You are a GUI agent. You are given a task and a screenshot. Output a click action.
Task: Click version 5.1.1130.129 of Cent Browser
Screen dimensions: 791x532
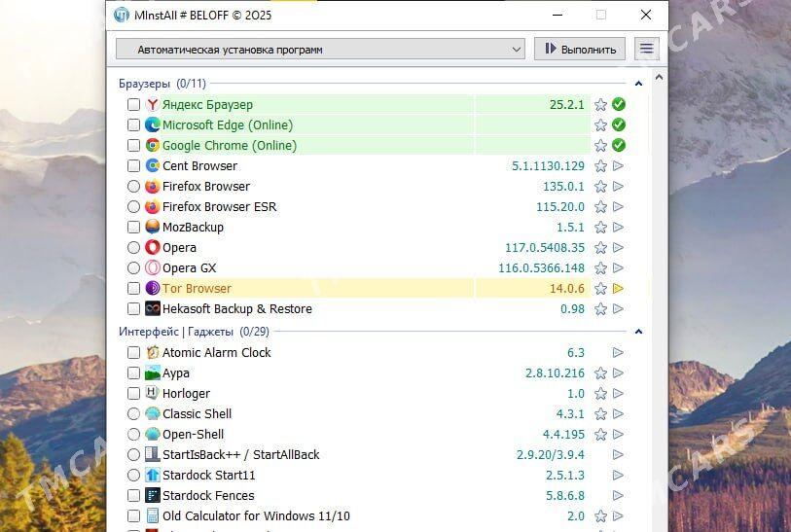click(548, 166)
